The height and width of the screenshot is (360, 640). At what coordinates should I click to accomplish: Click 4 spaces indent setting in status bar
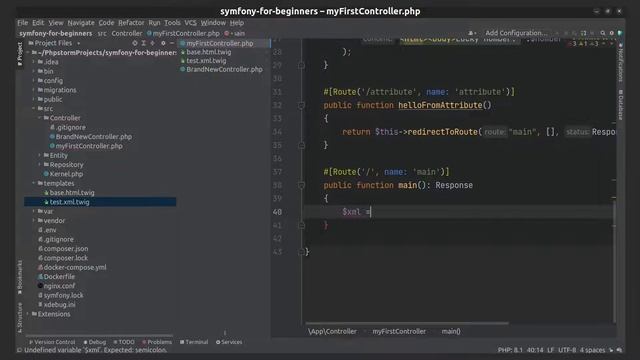tap(592, 350)
